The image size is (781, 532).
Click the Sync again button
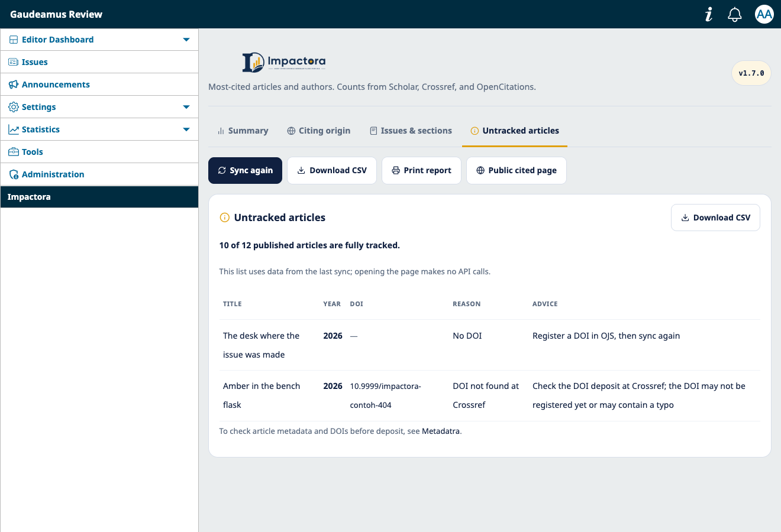pyautogui.click(x=246, y=170)
